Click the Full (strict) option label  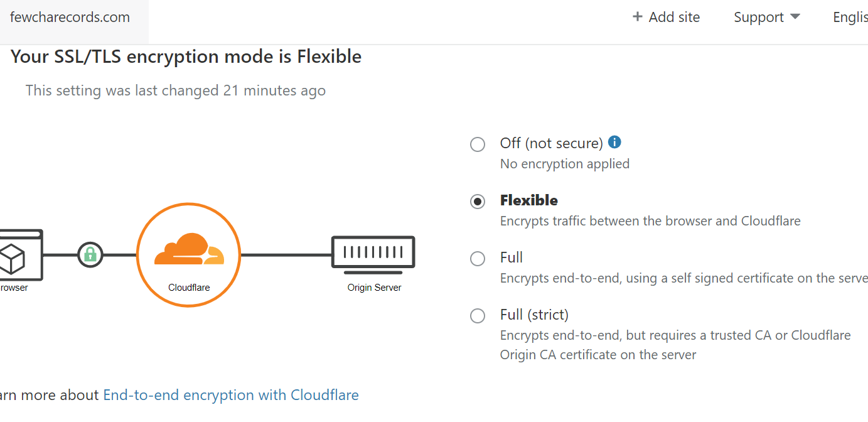tap(534, 315)
